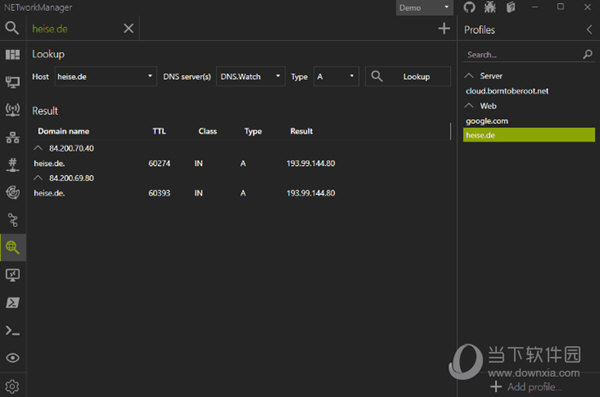Select the DNS Lookup tool icon
This screenshot has width=600, height=397.
click(x=13, y=247)
